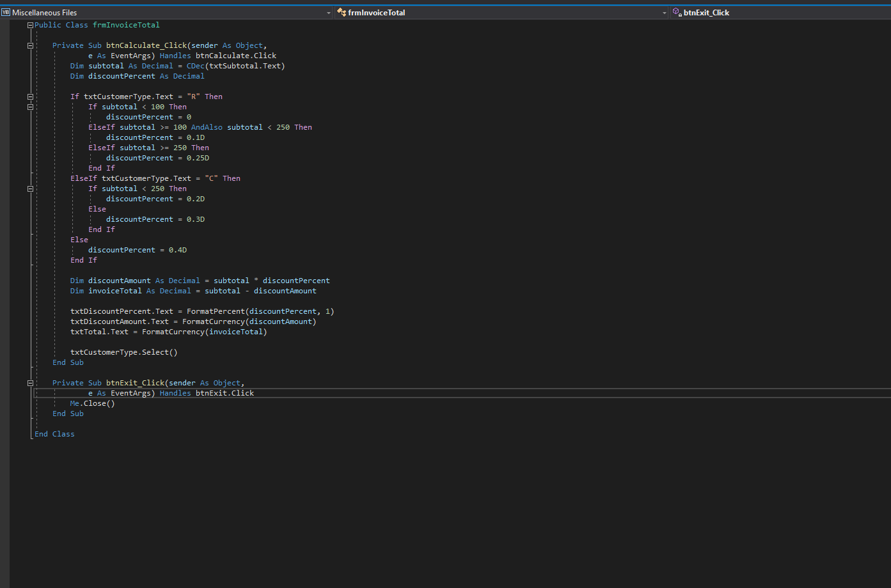Click the Dim invoiceTotal declaration
The image size is (891, 588).
[193, 291]
